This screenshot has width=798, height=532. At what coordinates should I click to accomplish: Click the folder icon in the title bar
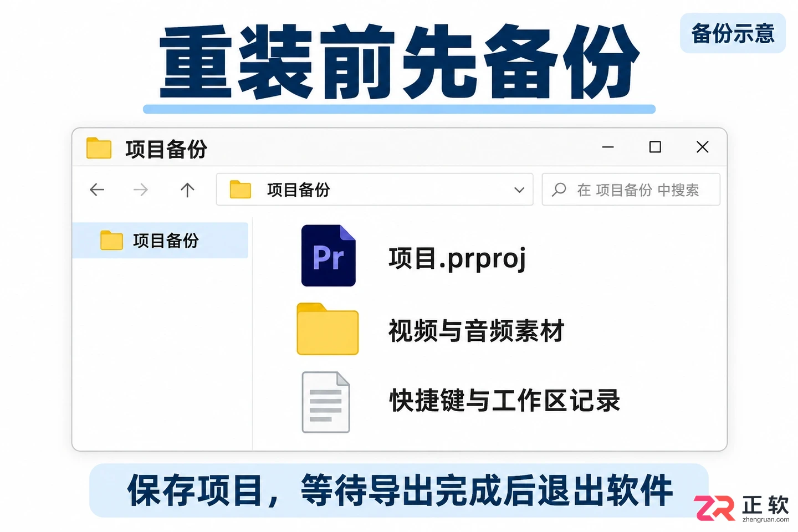[x=99, y=148]
